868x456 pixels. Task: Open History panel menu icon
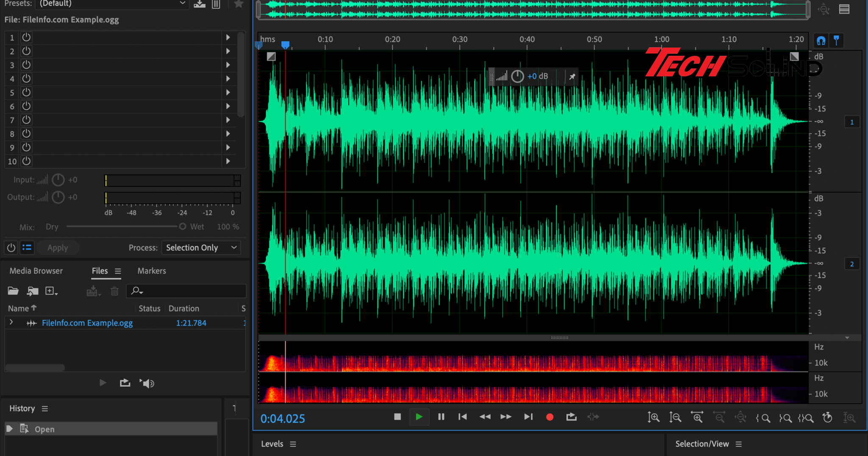[x=45, y=408]
